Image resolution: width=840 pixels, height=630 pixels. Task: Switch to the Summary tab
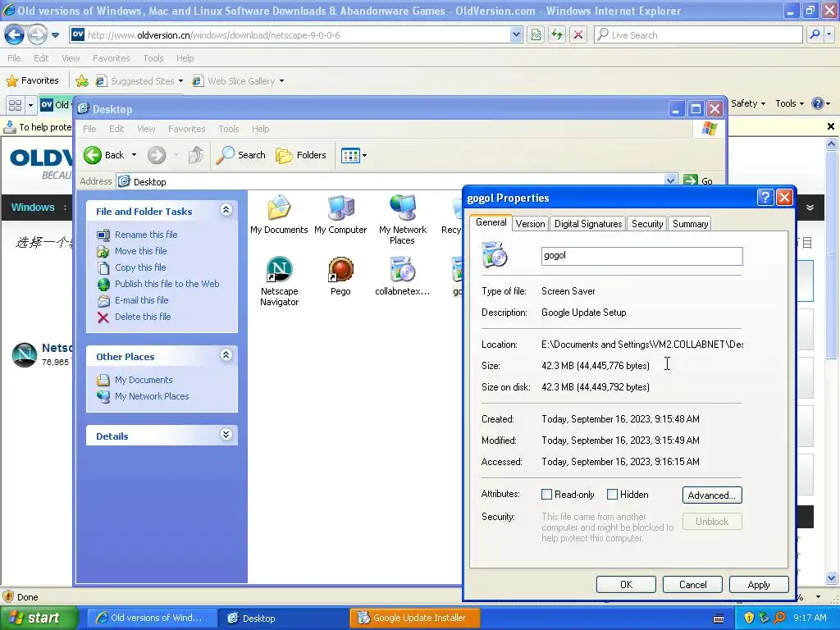(x=690, y=224)
